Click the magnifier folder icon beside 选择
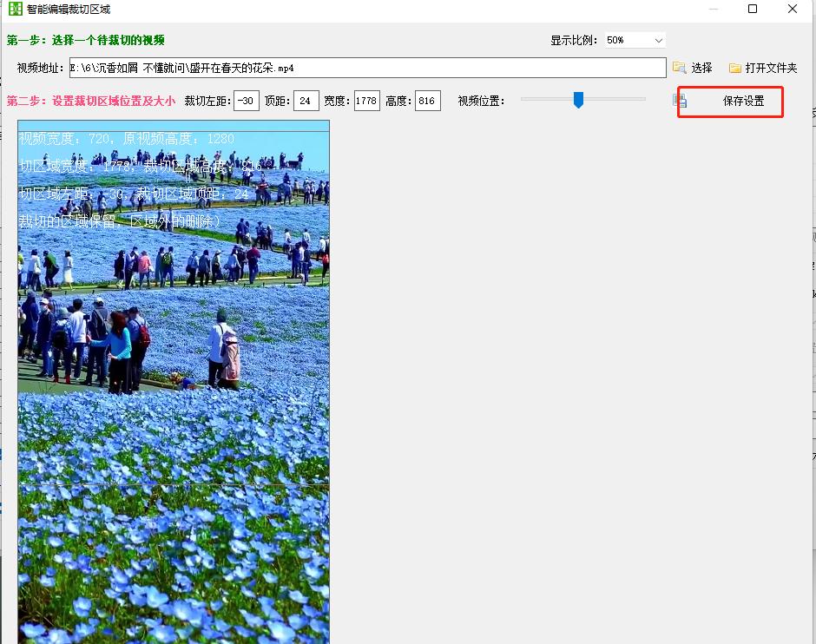This screenshot has height=644, width=816. pyautogui.click(x=679, y=68)
